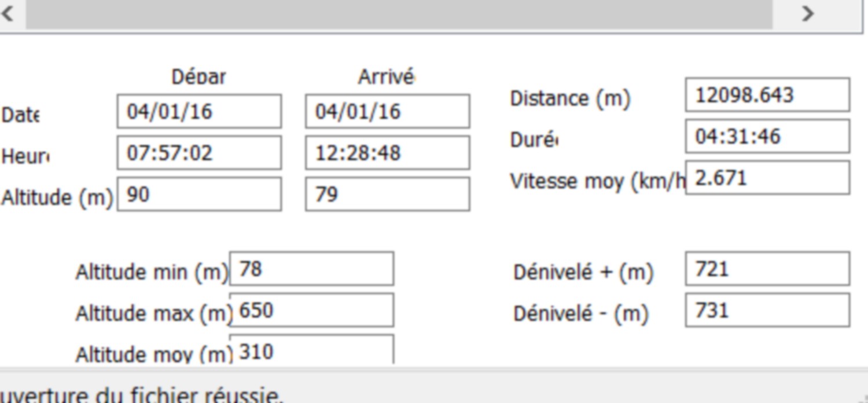Select the Altitude min field
The image size is (868, 403).
click(312, 269)
